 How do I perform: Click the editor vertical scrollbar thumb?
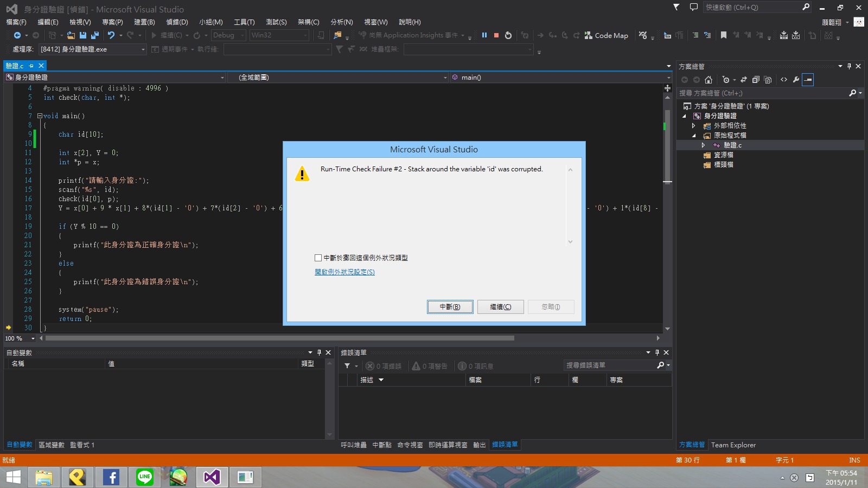[x=668, y=146]
